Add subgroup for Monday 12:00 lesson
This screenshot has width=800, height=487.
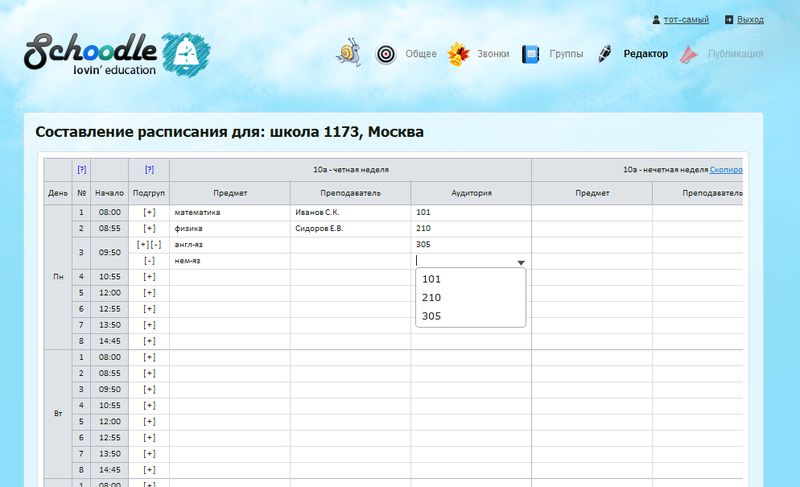(149, 293)
